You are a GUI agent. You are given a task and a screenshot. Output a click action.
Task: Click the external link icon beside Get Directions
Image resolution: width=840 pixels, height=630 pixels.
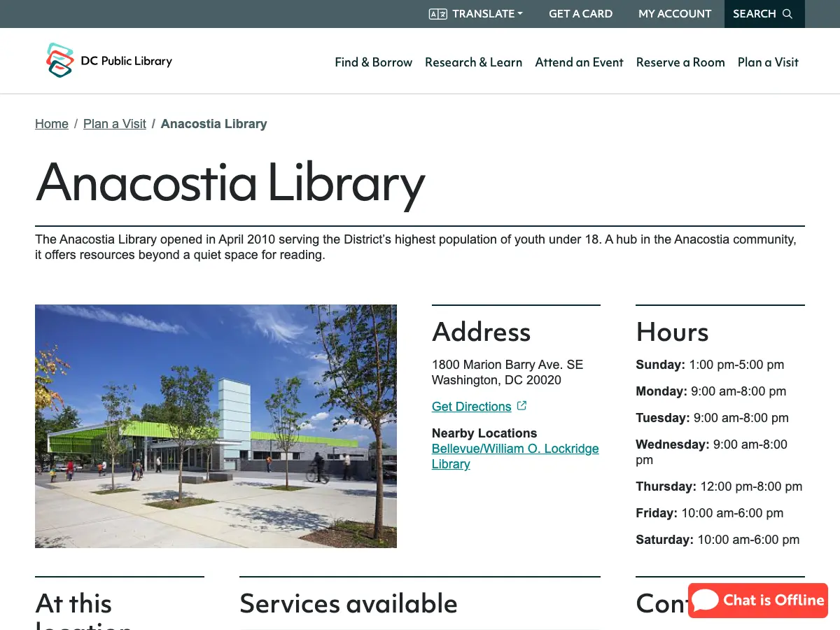521,406
